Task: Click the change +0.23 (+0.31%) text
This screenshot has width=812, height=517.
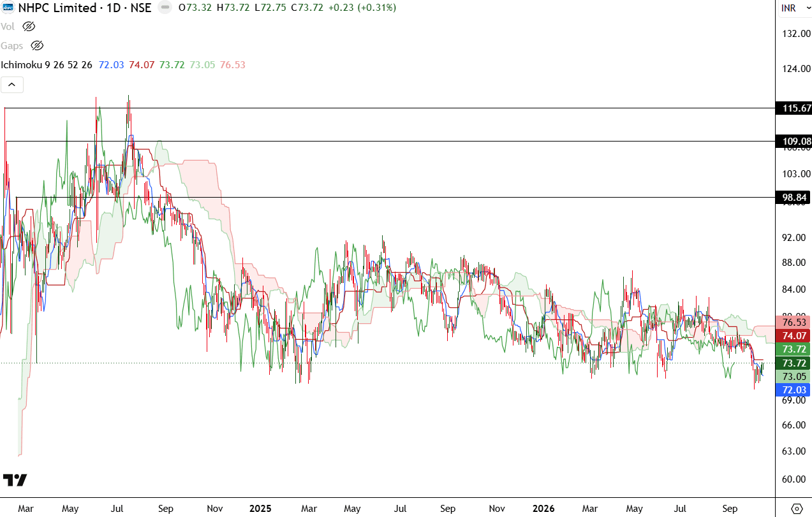Action: click(x=363, y=8)
